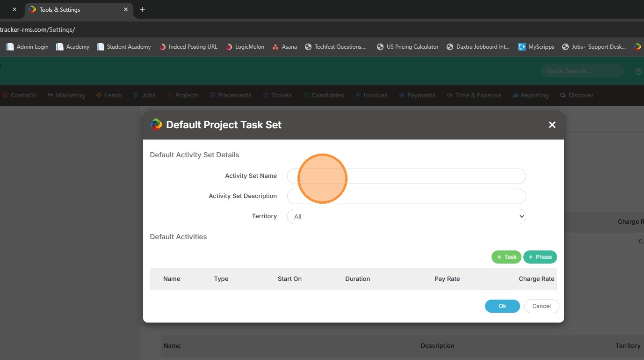Screen dimensions: 644x360
Task: Open the Jobs+ Support Desk bookmark
Action: 594,47
